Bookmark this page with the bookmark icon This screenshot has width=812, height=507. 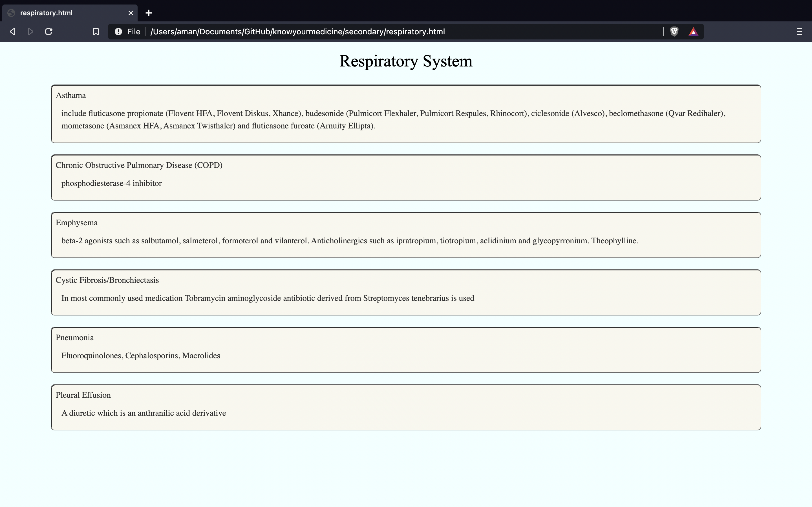tap(96, 32)
